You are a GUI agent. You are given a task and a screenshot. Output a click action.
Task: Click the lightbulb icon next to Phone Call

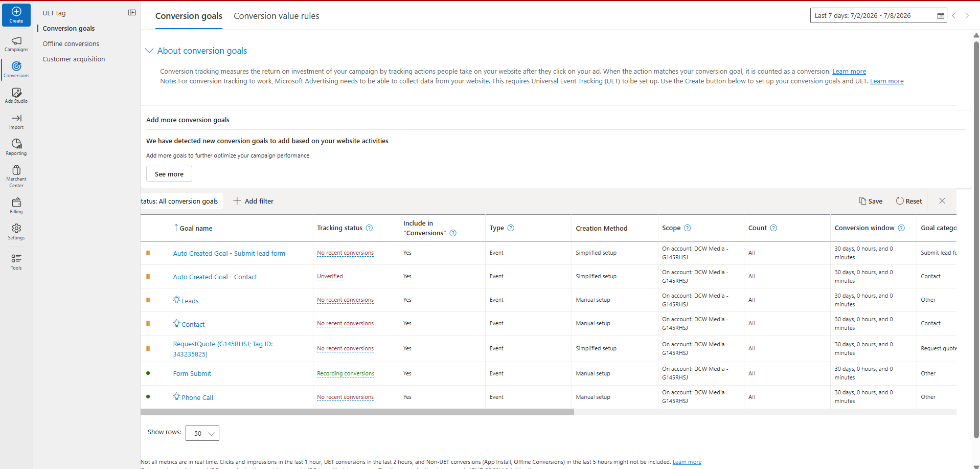pyautogui.click(x=176, y=396)
